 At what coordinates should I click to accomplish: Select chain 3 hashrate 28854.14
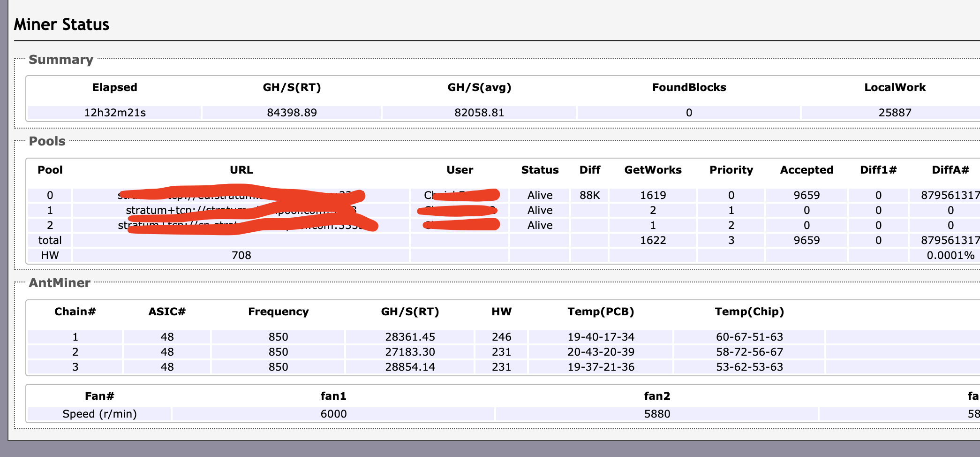(410, 367)
